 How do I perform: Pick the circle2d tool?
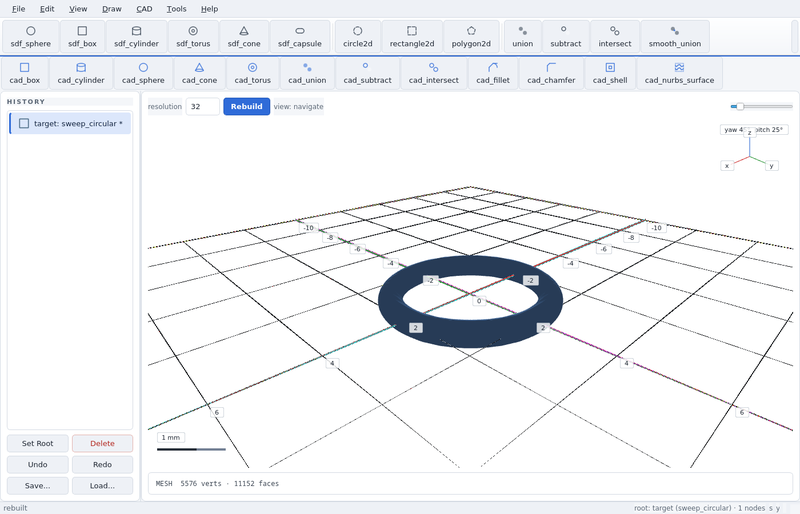pyautogui.click(x=358, y=37)
